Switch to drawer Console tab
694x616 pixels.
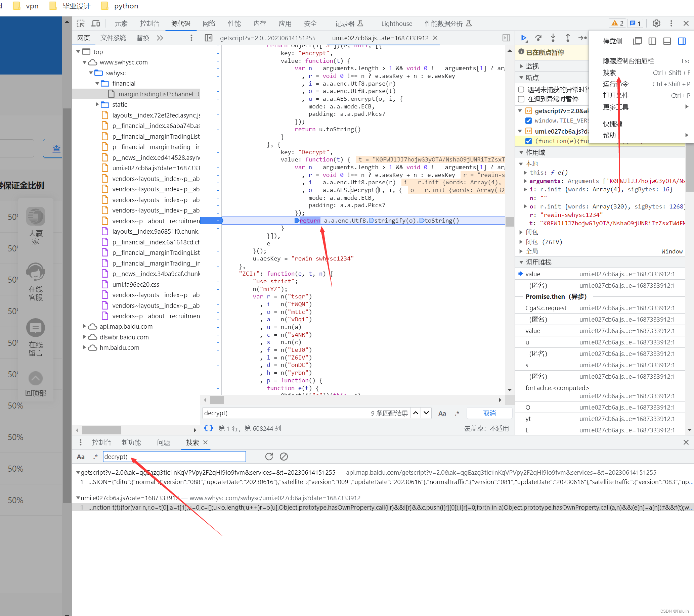(101, 442)
